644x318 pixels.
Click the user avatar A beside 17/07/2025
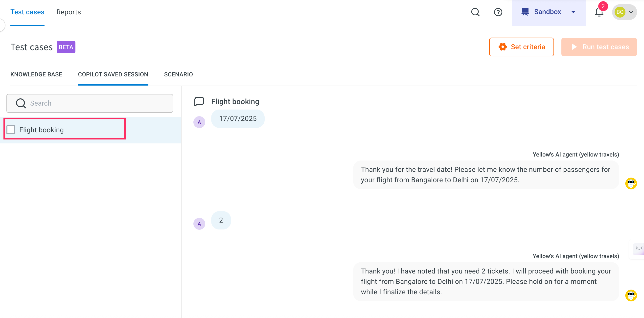(199, 122)
